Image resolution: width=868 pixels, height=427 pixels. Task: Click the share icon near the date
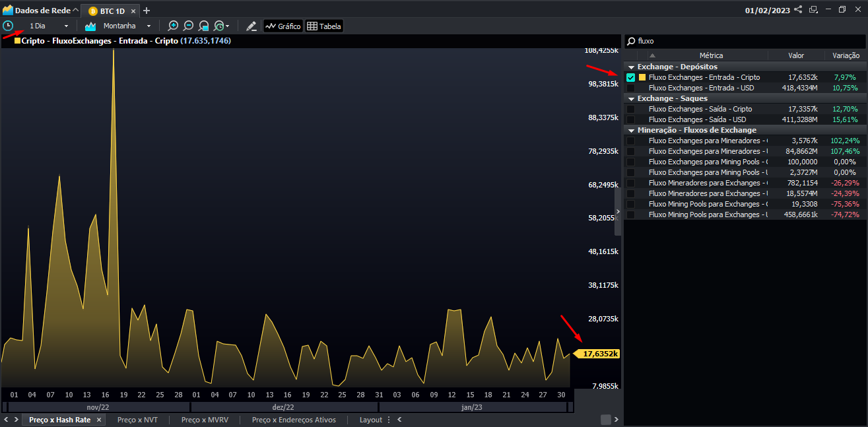[797, 10]
